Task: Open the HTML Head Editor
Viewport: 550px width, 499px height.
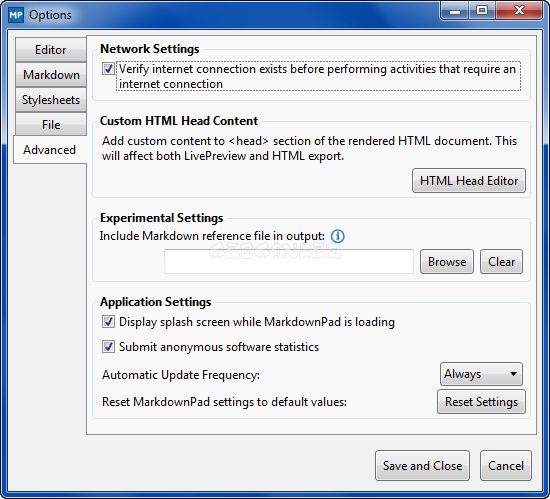Action: coord(469,181)
